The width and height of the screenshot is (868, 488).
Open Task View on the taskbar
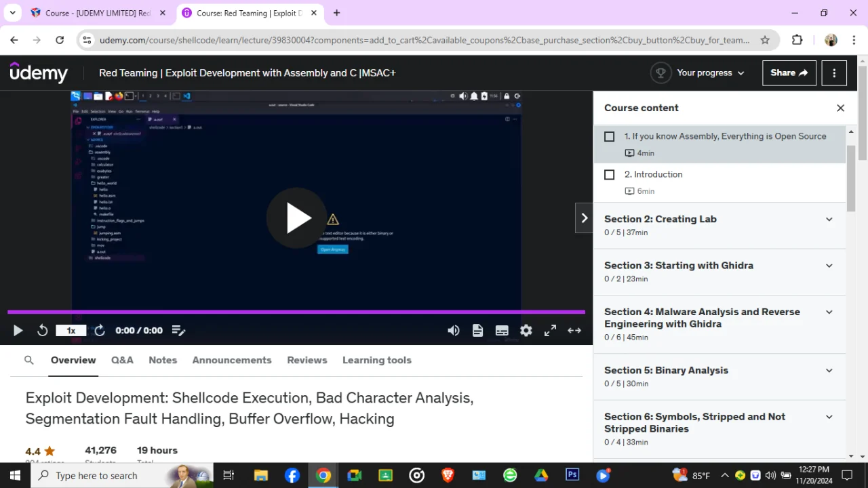pyautogui.click(x=229, y=476)
